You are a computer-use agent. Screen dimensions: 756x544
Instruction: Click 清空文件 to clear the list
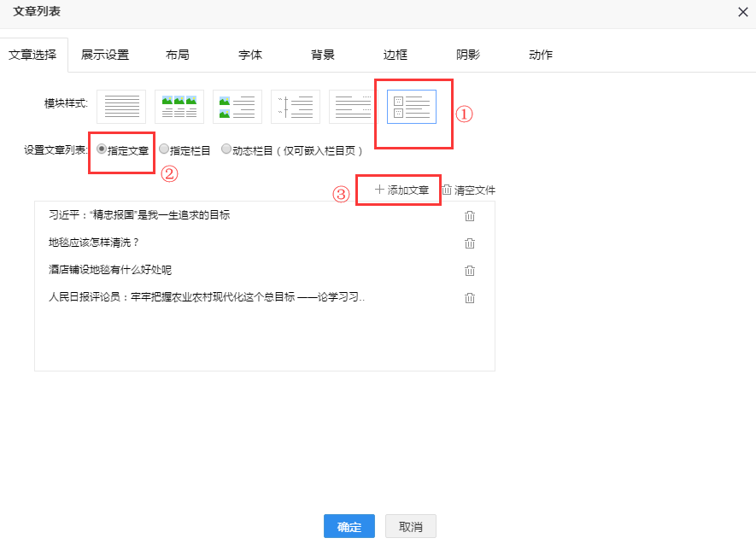click(469, 190)
